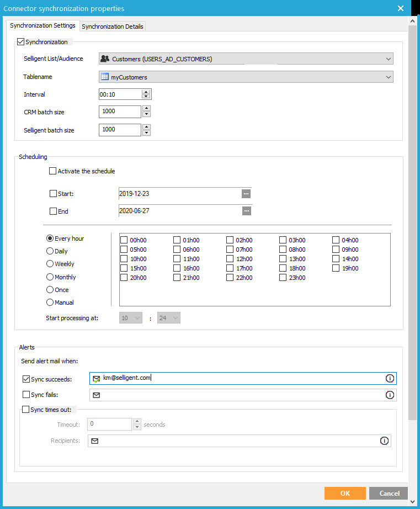The height and width of the screenshot is (509, 420).
Task: Expand the Selligent List/Audience dropdown
Action: pyautogui.click(x=389, y=59)
